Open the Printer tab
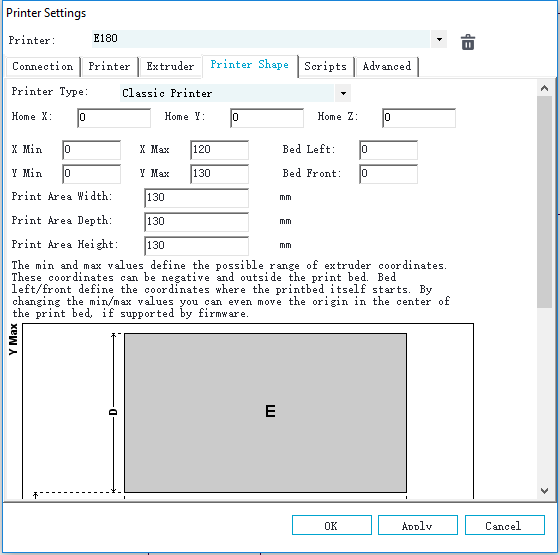560x555 pixels. tap(109, 66)
